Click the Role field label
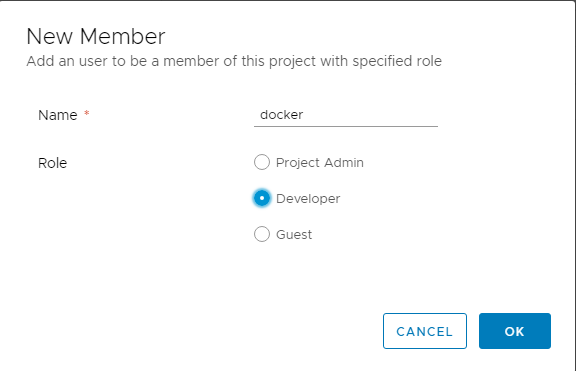The image size is (576, 371). 53,163
